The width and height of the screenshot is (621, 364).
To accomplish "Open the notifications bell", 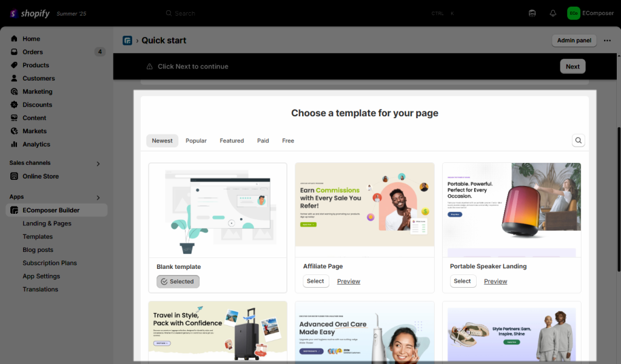I will pos(553,13).
